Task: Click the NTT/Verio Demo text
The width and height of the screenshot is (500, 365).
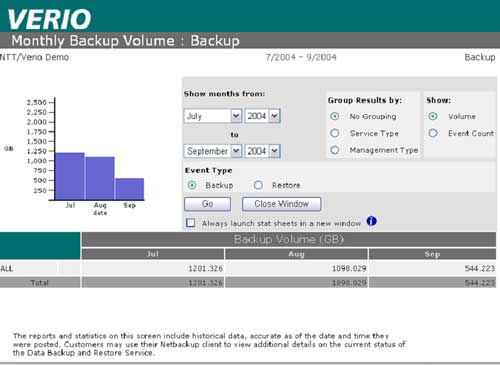Action: click(34, 57)
